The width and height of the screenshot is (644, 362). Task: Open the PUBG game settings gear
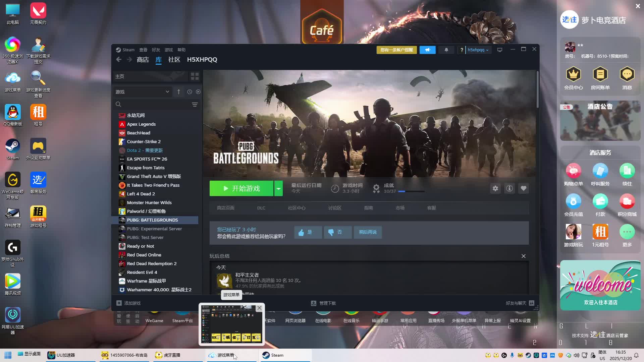tap(495, 188)
